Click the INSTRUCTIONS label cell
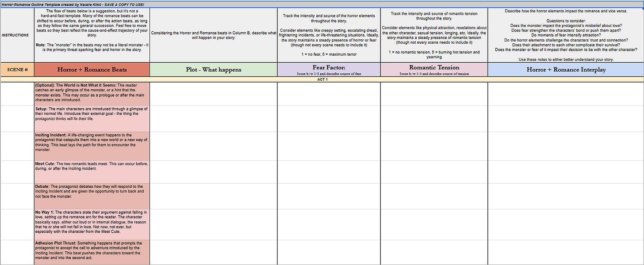The height and width of the screenshot is (265, 644). [17, 35]
